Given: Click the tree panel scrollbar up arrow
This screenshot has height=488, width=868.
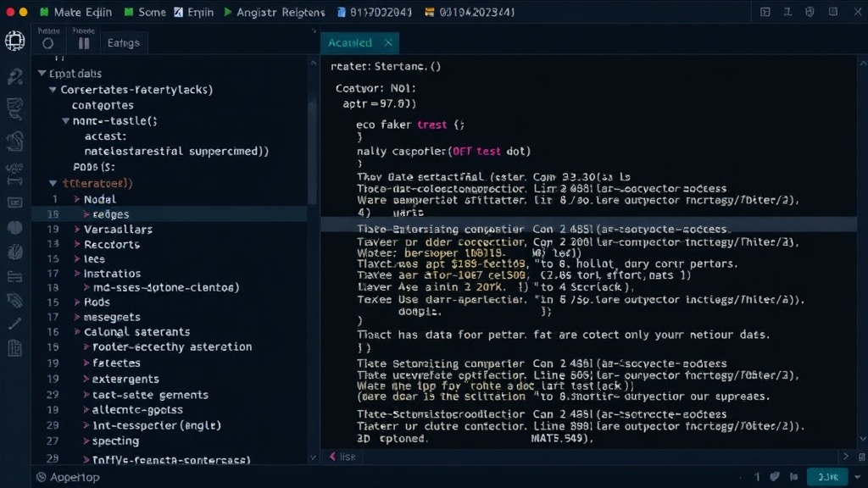Looking at the screenshot, I should click(314, 64).
